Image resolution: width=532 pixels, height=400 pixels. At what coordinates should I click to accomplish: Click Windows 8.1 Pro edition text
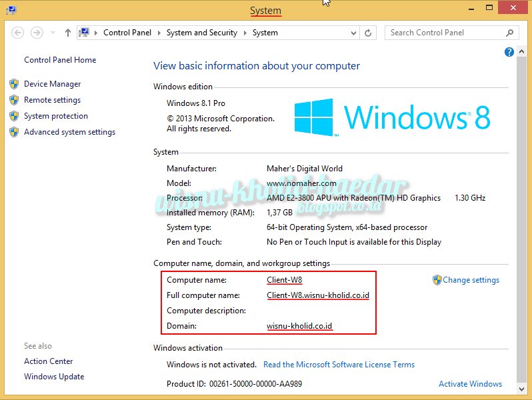coord(196,103)
